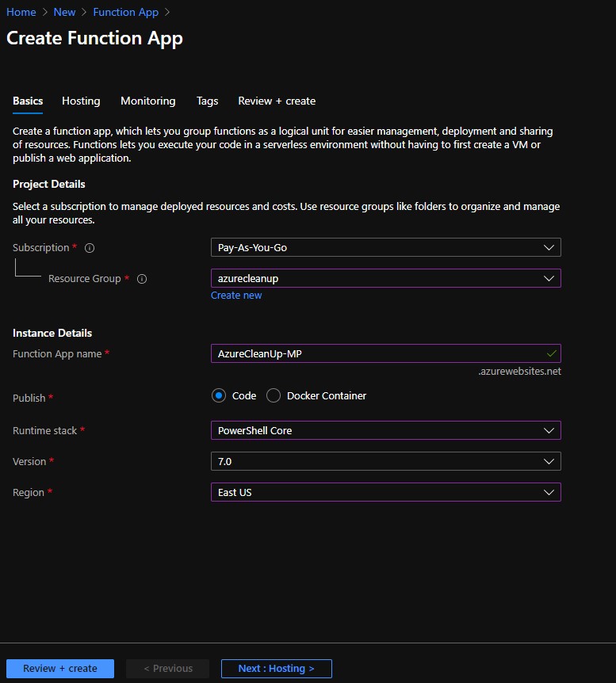This screenshot has height=683, width=616.
Task: Expand the Version 7.0 dropdown
Action: click(x=386, y=461)
